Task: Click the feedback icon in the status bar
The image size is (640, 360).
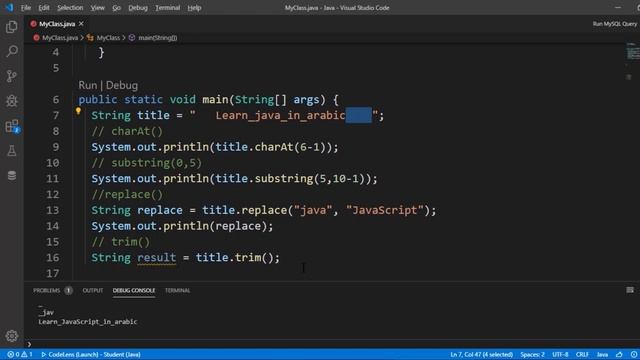Action: 619,354
